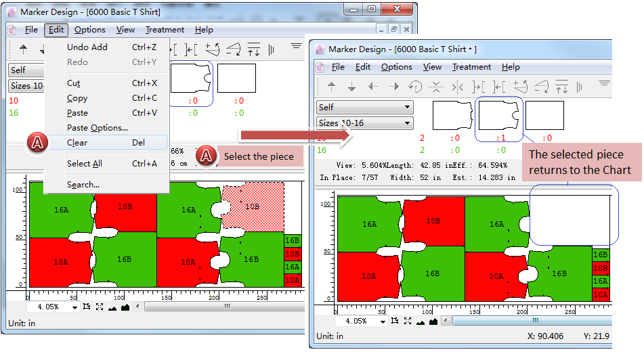Click move-down arrow in right window toolbar
Viewport: 644px width, 356px height.
[x=352, y=87]
